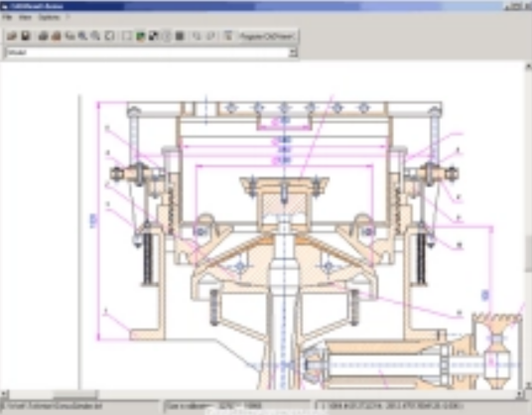Click the gray Print icon
Image resolution: width=532 pixels, height=415 pixels.
(43, 36)
